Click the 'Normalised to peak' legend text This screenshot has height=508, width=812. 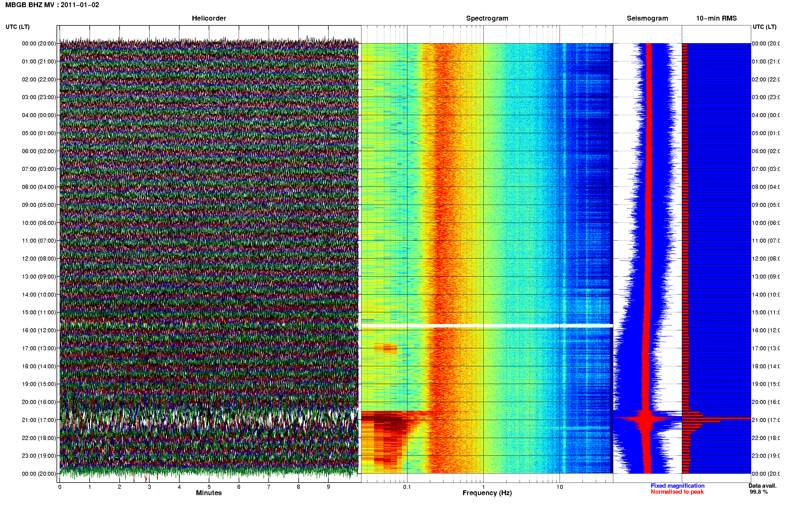677,492
